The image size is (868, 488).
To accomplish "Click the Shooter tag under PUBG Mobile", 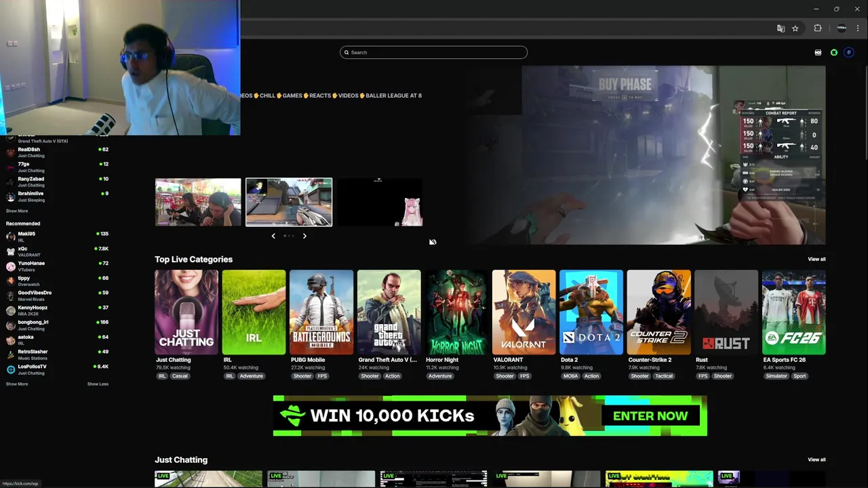I will [x=302, y=376].
